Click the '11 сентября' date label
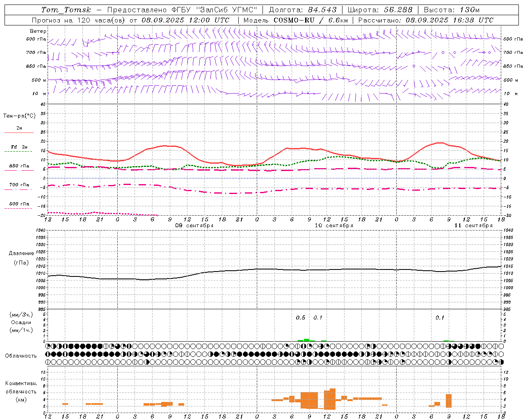Viewport: 525px width, 420px height. pos(473,226)
